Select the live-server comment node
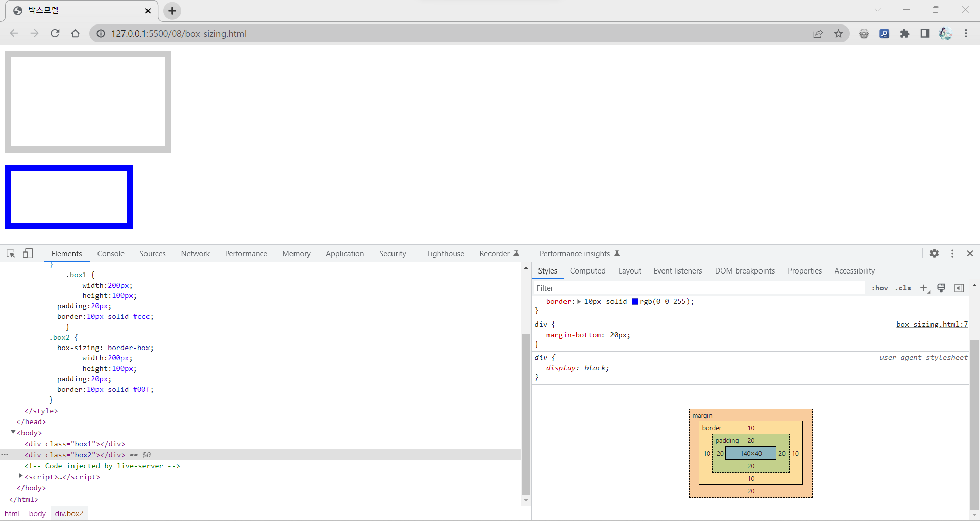The width and height of the screenshot is (980, 521). pos(102,466)
